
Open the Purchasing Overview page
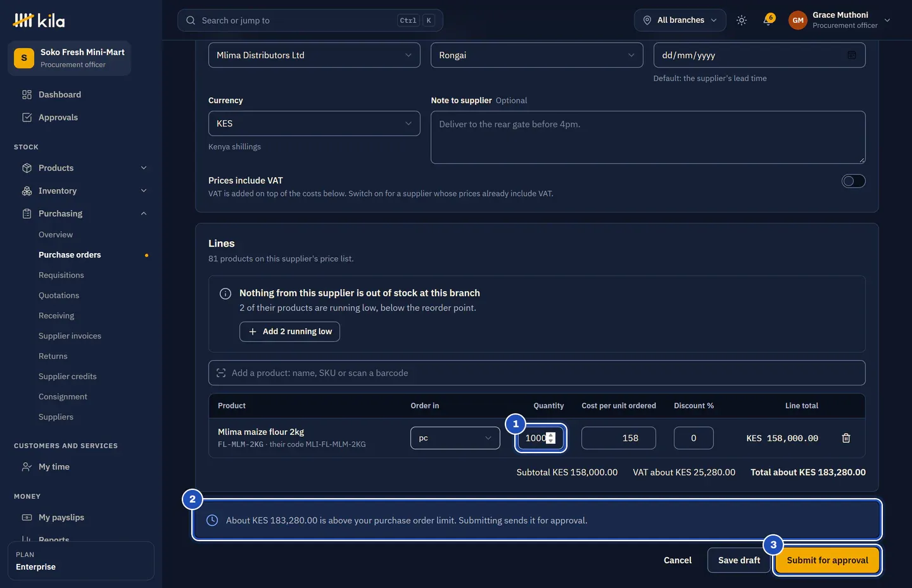click(56, 234)
